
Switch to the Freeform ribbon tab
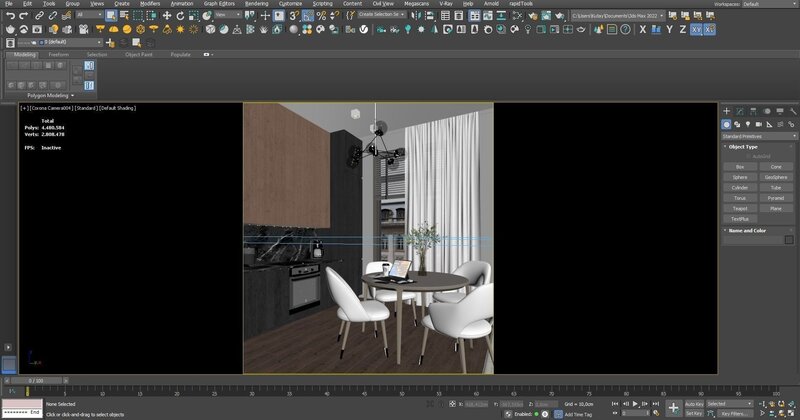pos(61,55)
